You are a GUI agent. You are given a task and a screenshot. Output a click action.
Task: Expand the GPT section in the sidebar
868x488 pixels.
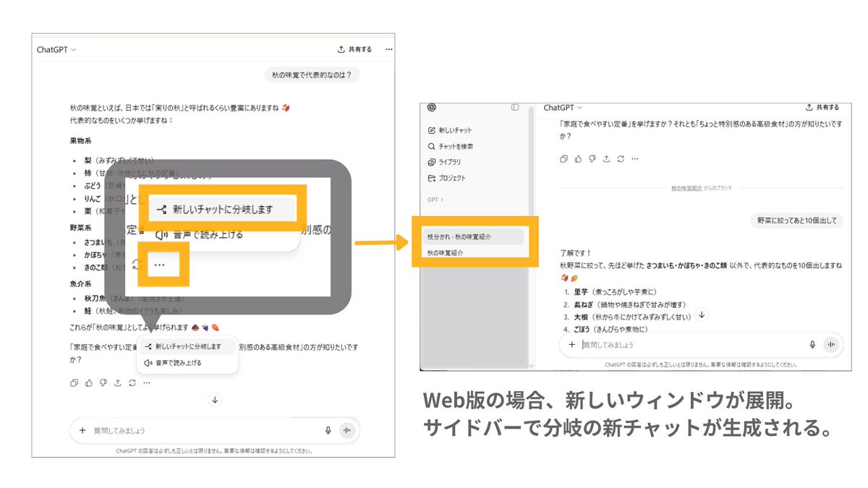coord(435,200)
